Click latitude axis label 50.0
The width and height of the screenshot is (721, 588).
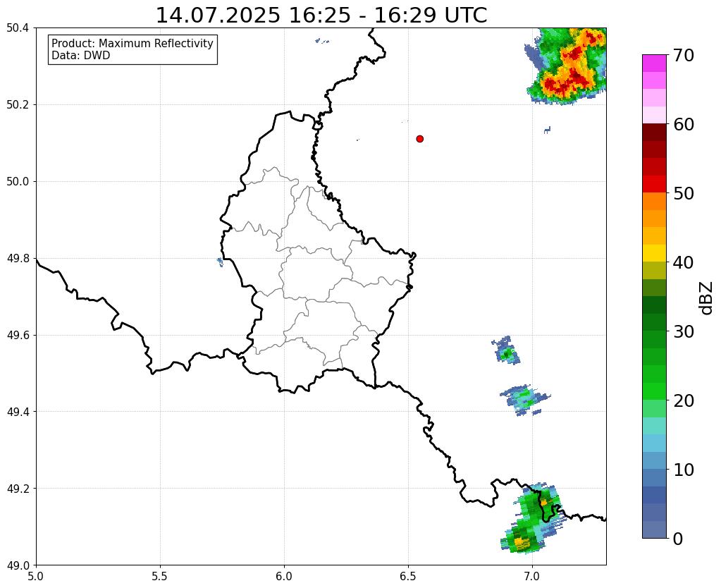click(18, 182)
